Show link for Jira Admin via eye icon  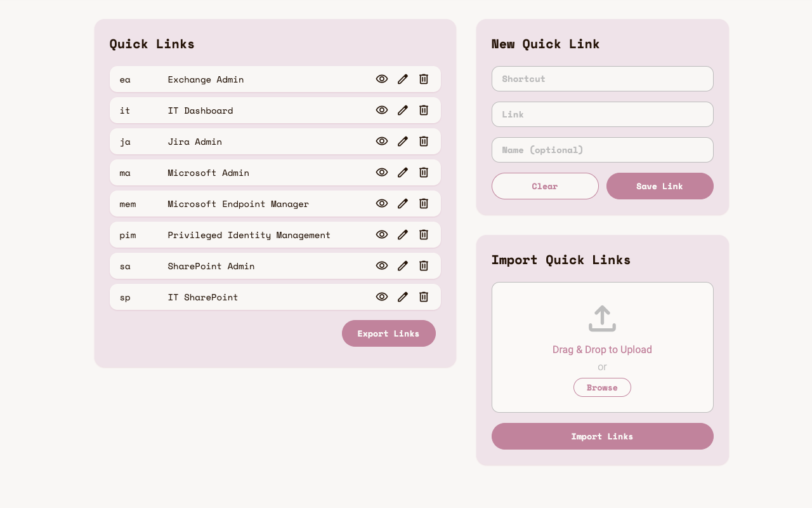pyautogui.click(x=382, y=142)
